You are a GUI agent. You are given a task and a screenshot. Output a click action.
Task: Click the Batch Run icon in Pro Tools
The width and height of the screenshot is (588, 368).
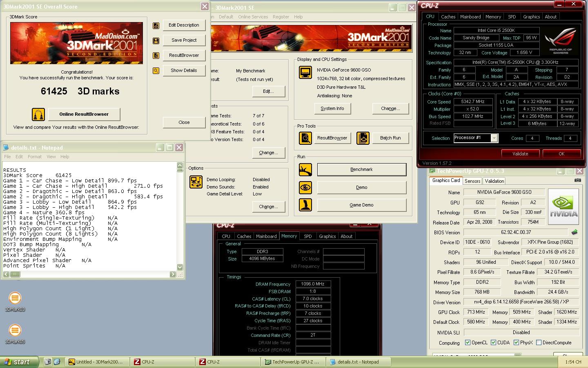(x=363, y=138)
